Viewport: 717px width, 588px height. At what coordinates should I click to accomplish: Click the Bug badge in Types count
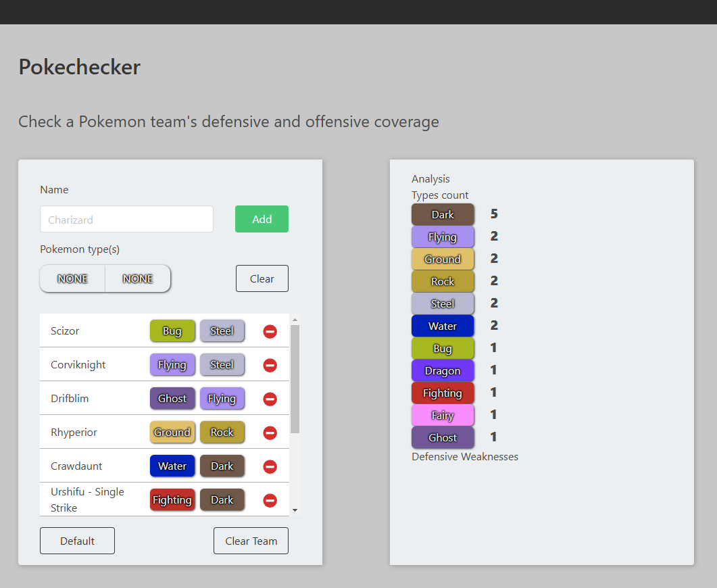coord(443,349)
